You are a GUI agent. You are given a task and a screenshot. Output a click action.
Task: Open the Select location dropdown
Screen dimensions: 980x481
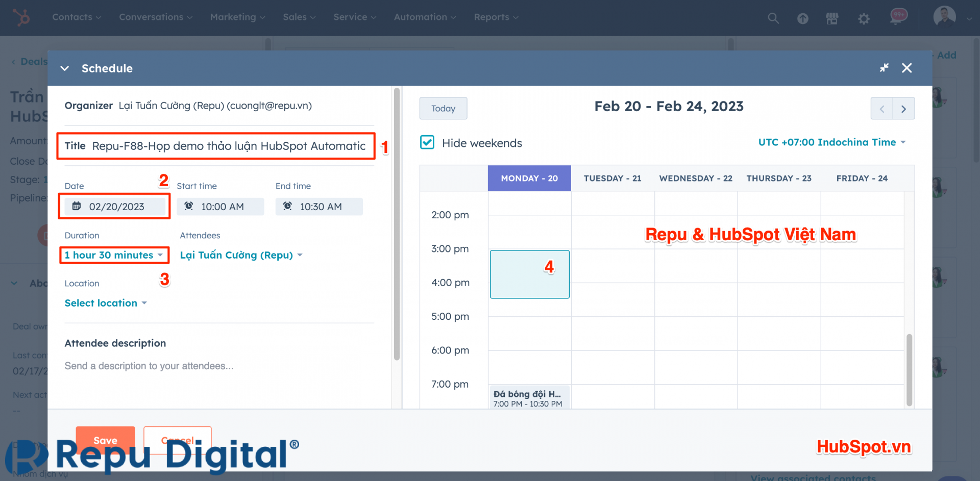coord(106,303)
